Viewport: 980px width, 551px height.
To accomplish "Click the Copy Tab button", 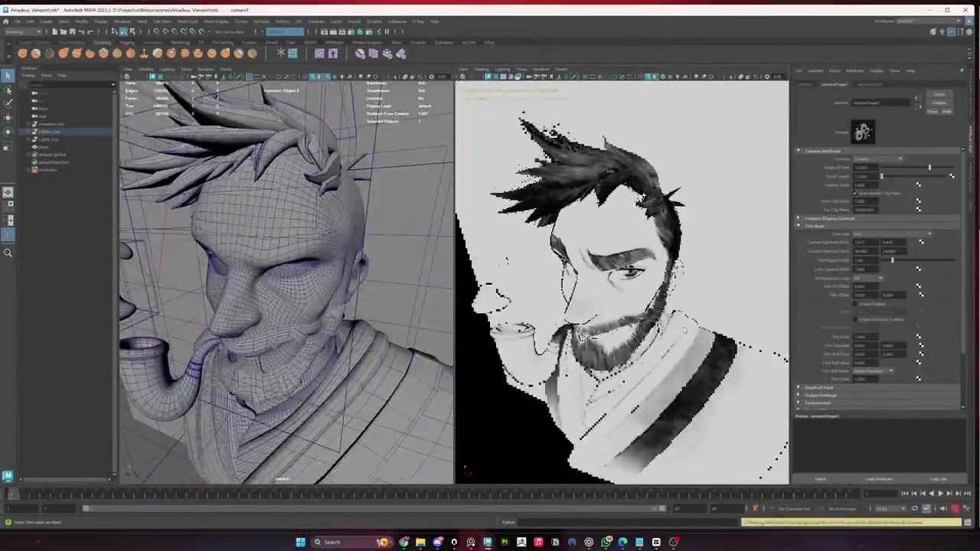I will [x=938, y=479].
